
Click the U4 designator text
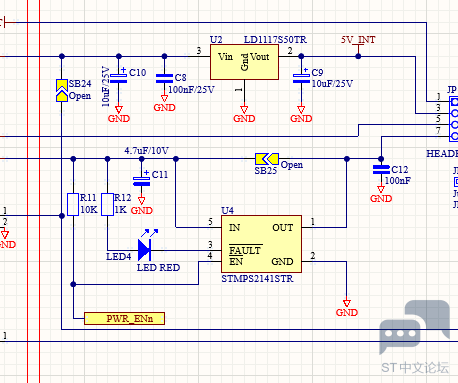pyautogui.click(x=228, y=210)
